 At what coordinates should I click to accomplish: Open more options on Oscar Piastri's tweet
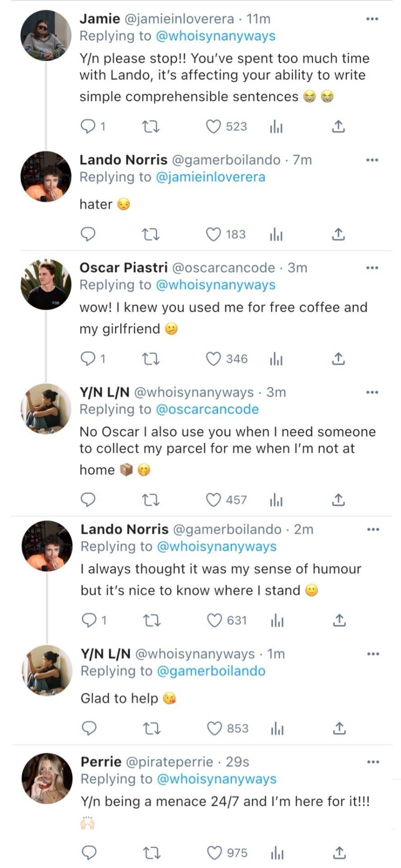[x=372, y=268]
